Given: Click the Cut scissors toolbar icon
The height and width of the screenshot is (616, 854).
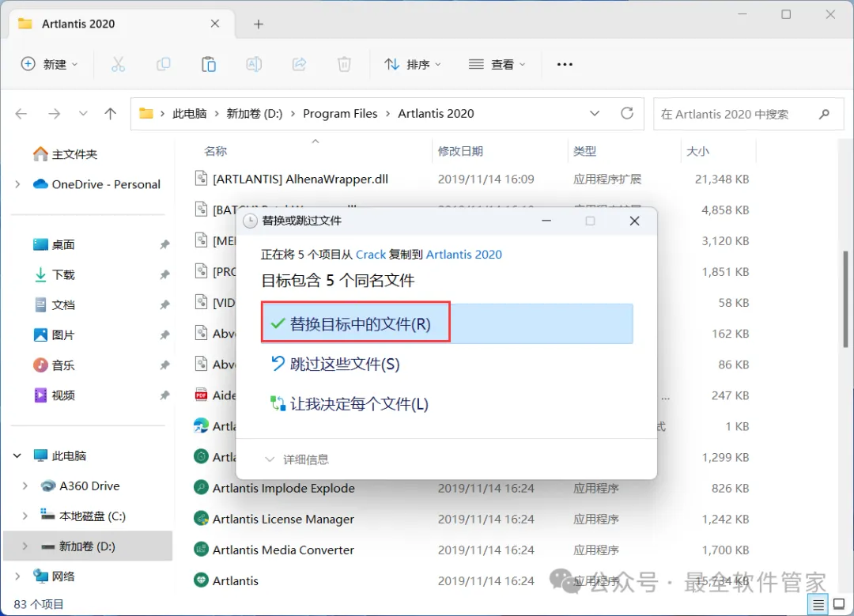Looking at the screenshot, I should pyautogui.click(x=118, y=64).
